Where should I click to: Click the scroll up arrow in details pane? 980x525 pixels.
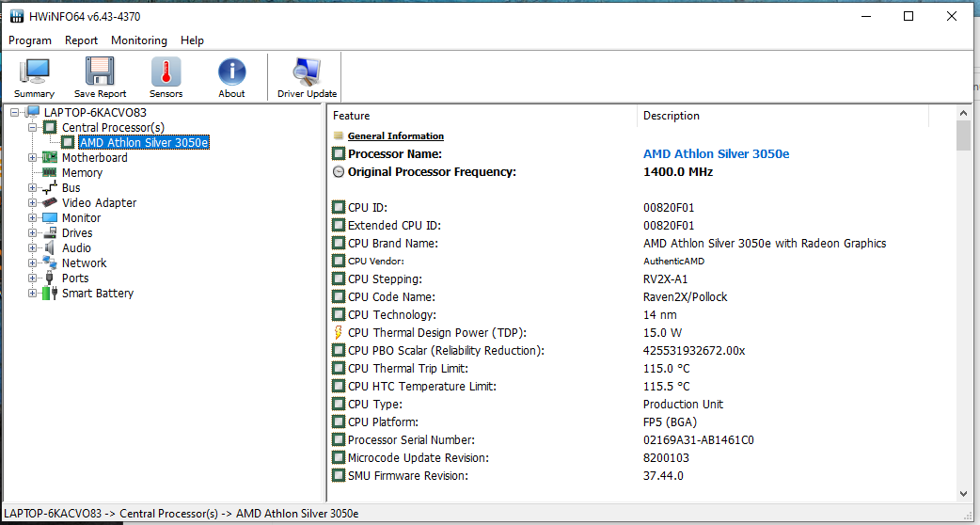pyautogui.click(x=963, y=113)
